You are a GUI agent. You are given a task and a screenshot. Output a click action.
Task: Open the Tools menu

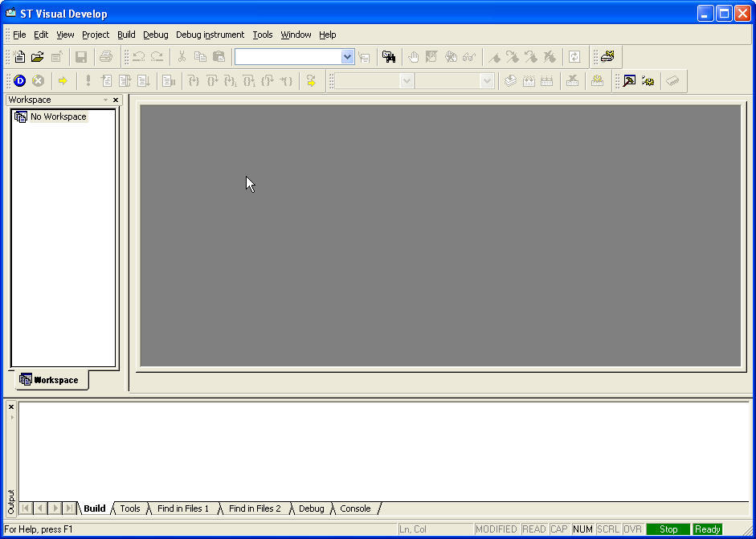[262, 35]
